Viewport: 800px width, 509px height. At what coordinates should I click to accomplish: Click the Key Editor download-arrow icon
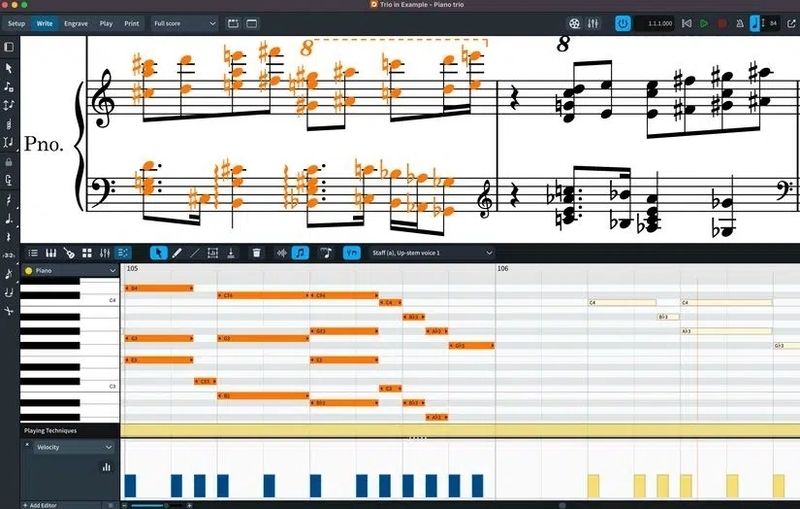(x=231, y=253)
